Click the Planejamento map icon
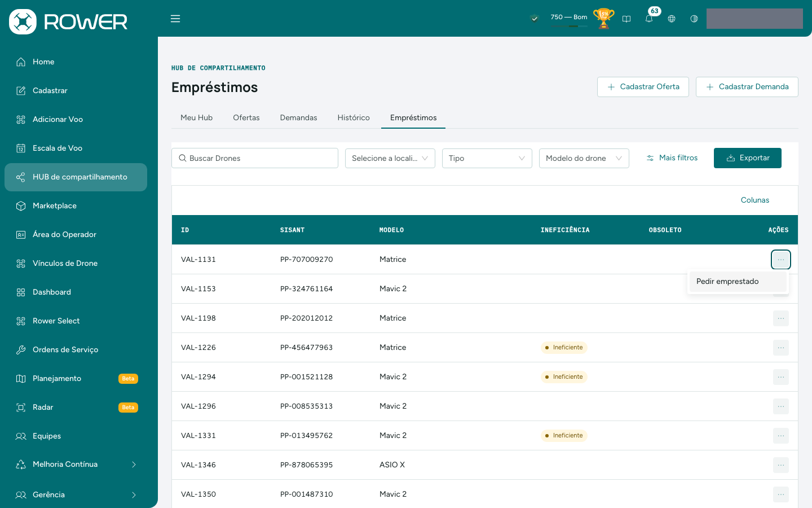The width and height of the screenshot is (812, 508). (21, 378)
